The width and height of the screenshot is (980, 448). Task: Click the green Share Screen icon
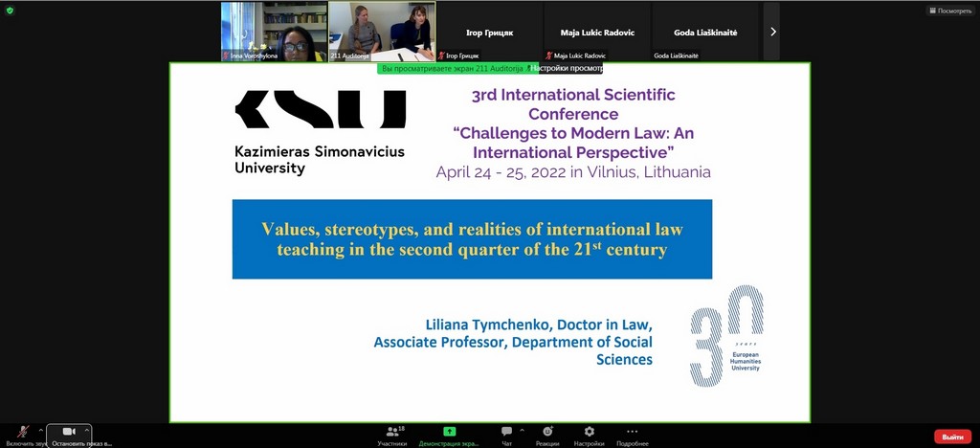click(x=449, y=433)
